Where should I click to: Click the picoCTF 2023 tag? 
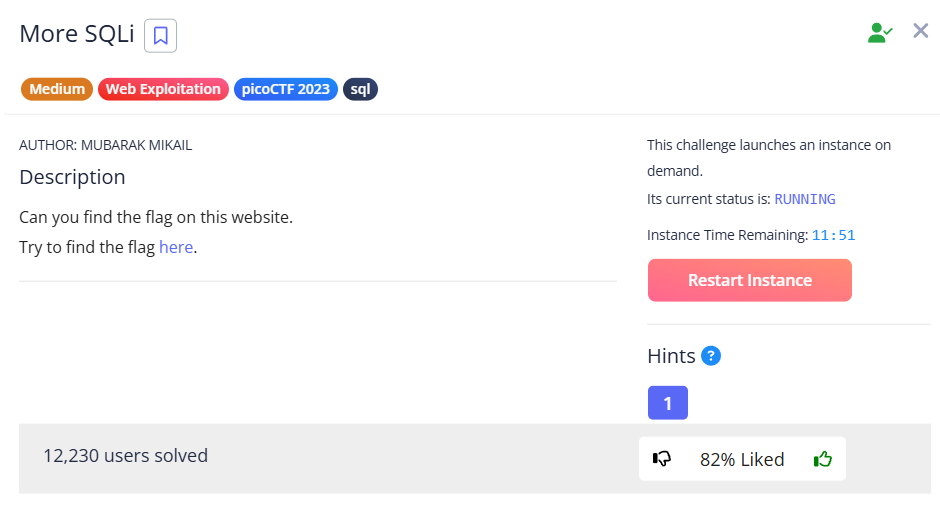(x=285, y=89)
